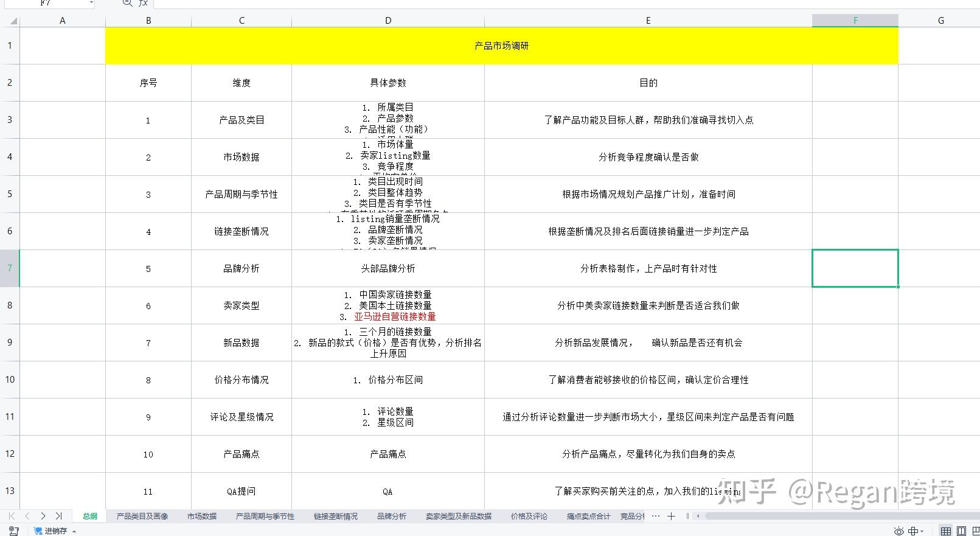Switch to normal grid view icon
Viewport: 980px width, 536px height.
point(946,531)
